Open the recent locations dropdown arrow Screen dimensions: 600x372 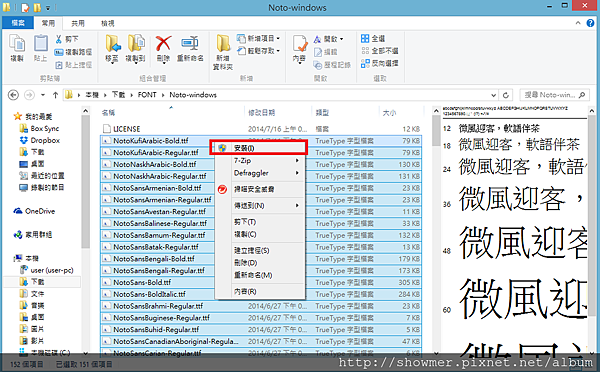pyautogui.click(x=43, y=95)
